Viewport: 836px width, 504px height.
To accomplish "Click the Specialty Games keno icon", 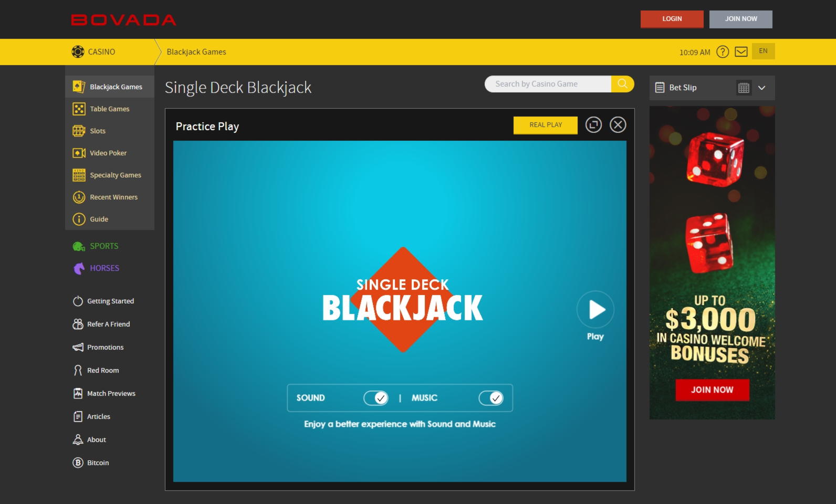I will (79, 175).
